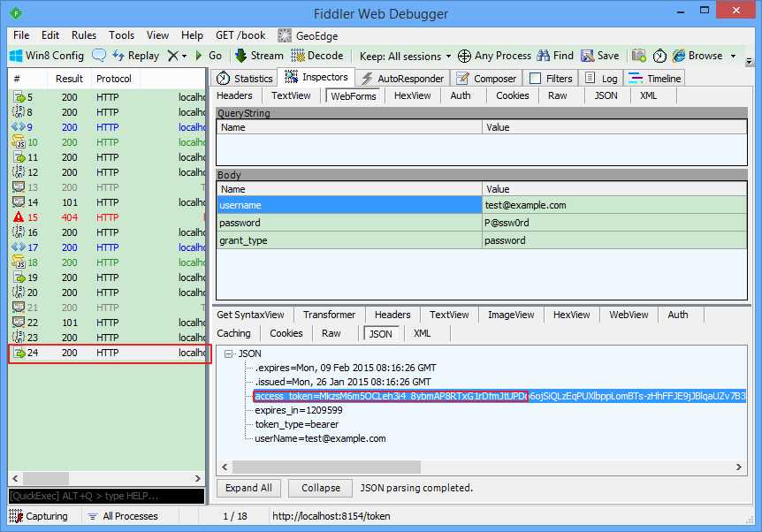Image resolution: width=762 pixels, height=532 pixels.
Task: Click the All Processes filter status
Action: [124, 516]
